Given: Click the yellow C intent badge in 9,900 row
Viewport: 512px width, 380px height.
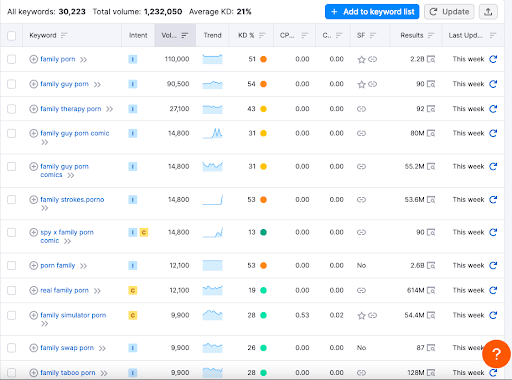Looking at the screenshot, I should 133,315.
